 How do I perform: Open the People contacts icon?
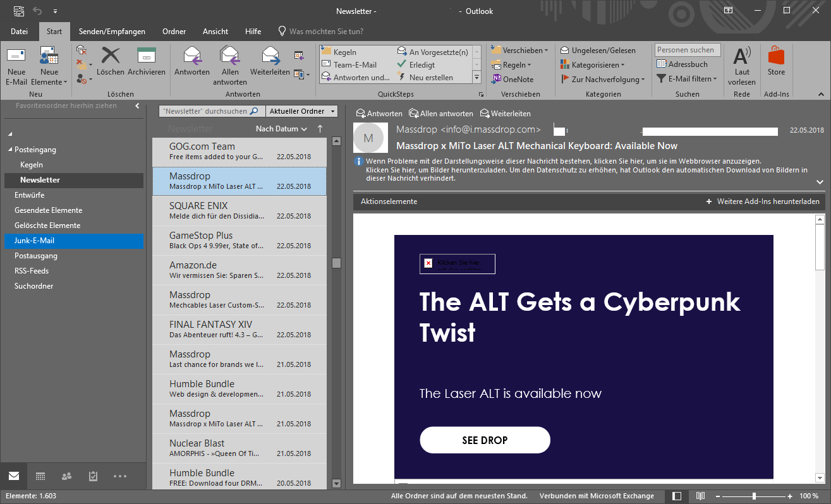pos(67,476)
